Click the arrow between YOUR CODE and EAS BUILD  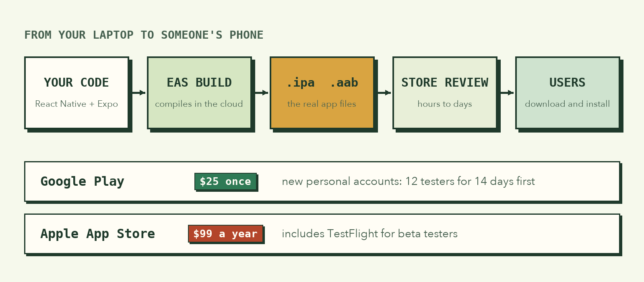pyautogui.click(x=139, y=93)
